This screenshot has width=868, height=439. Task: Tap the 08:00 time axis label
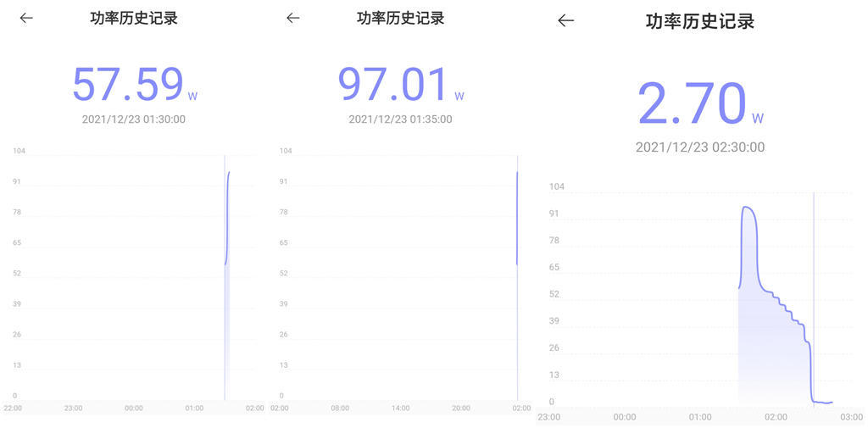tap(340, 408)
